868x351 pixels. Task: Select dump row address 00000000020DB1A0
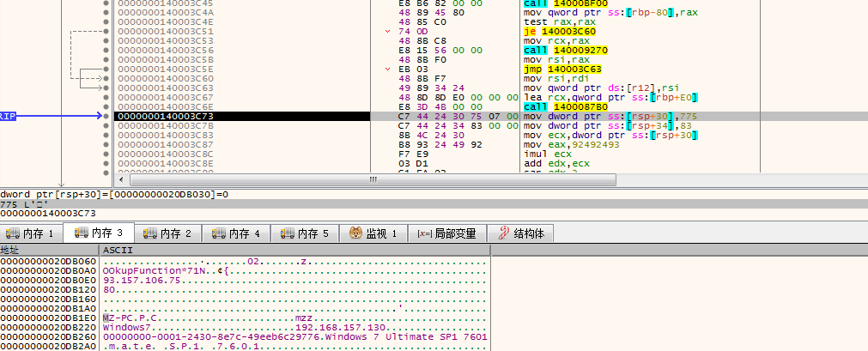coord(49,308)
